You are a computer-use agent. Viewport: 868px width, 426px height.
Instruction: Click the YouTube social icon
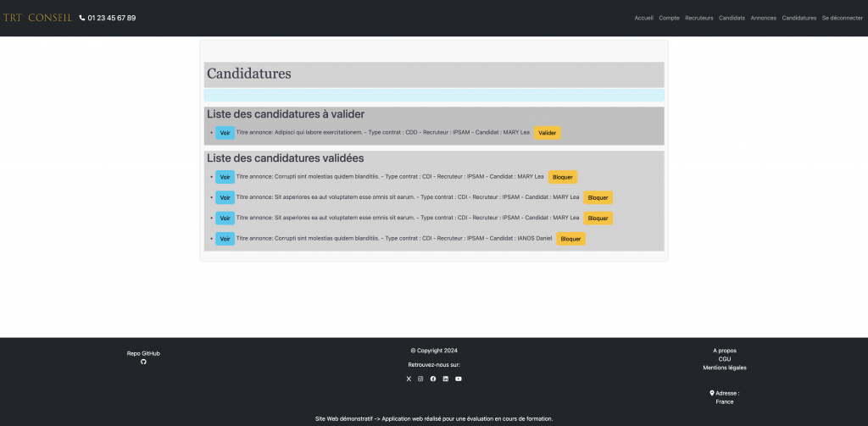pos(459,379)
